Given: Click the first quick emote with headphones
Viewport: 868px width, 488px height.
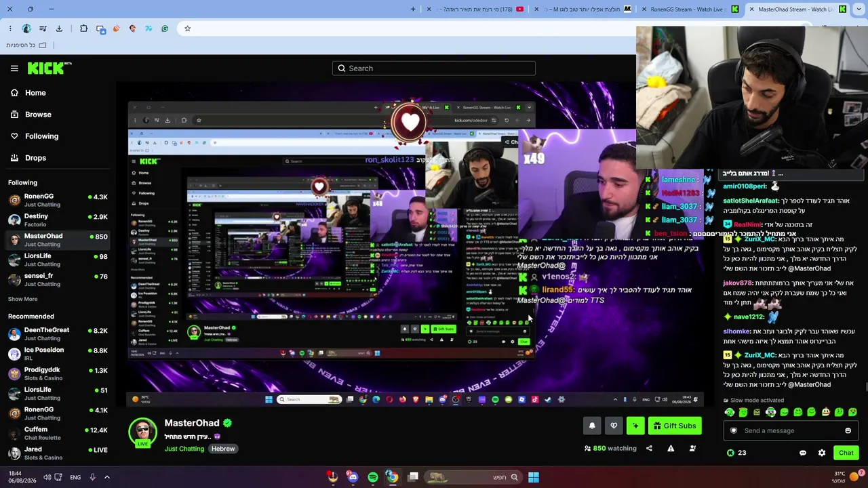Looking at the screenshot, I should tap(730, 412).
